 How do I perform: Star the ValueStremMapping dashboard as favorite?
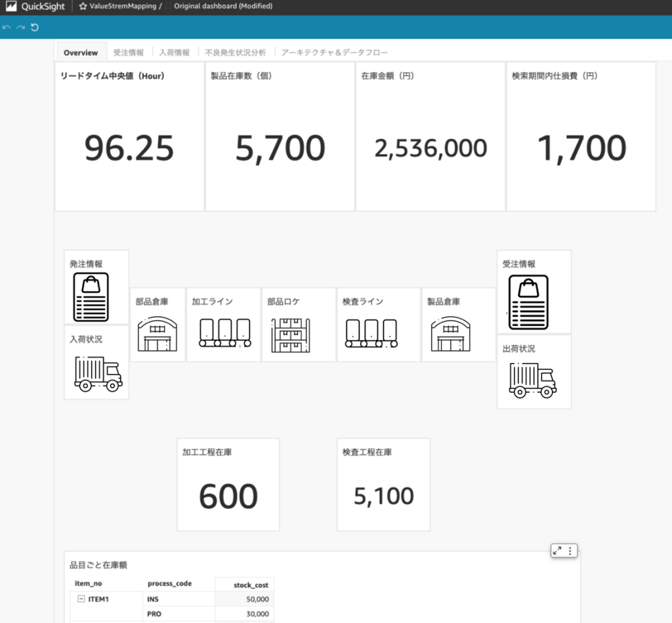pos(83,6)
